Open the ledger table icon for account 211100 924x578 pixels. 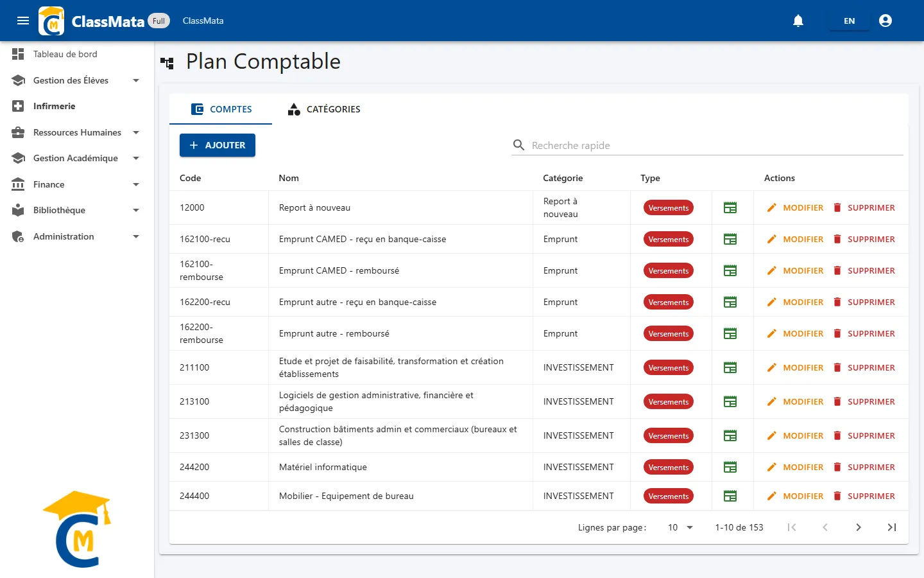pyautogui.click(x=730, y=367)
